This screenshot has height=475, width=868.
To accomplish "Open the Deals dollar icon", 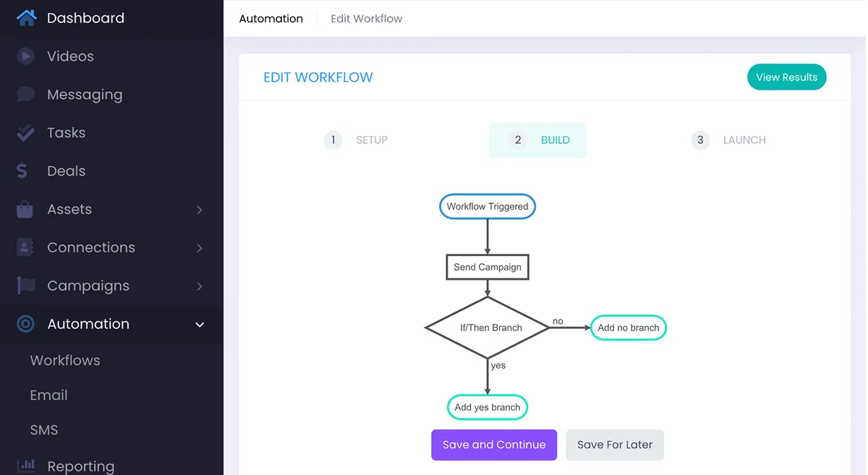I will 22,171.
